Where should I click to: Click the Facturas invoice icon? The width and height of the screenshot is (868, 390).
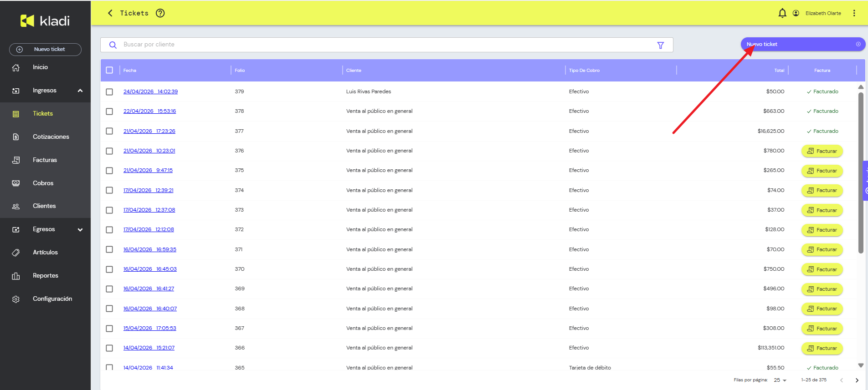pyautogui.click(x=16, y=160)
